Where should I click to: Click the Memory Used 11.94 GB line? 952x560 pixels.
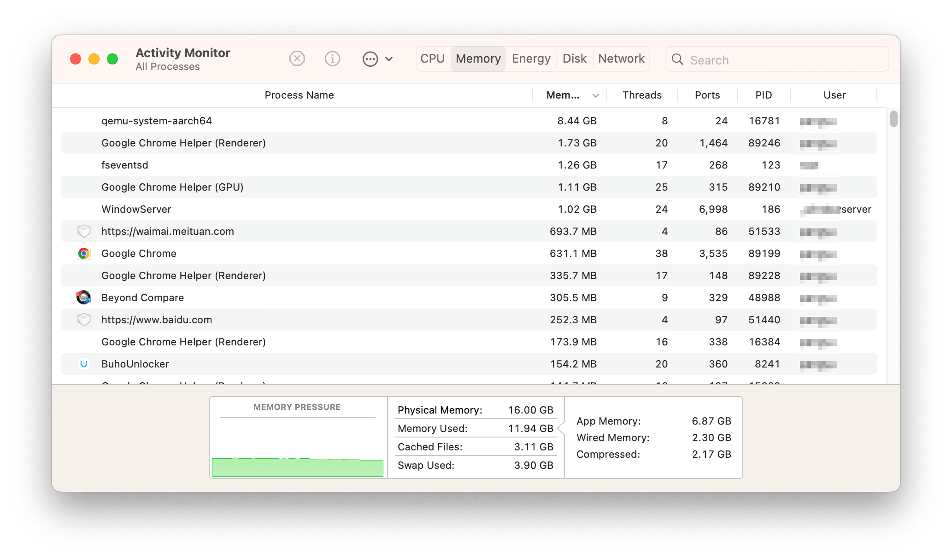[476, 428]
